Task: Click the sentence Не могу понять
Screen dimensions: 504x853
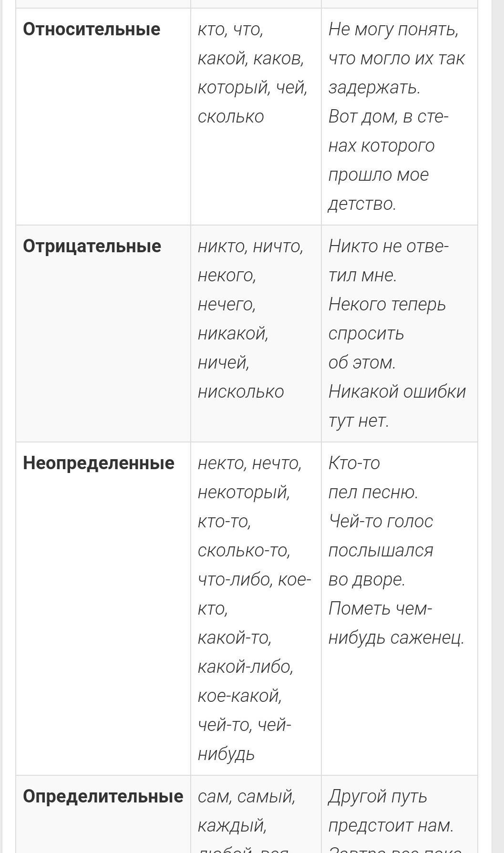Action: (x=396, y=58)
